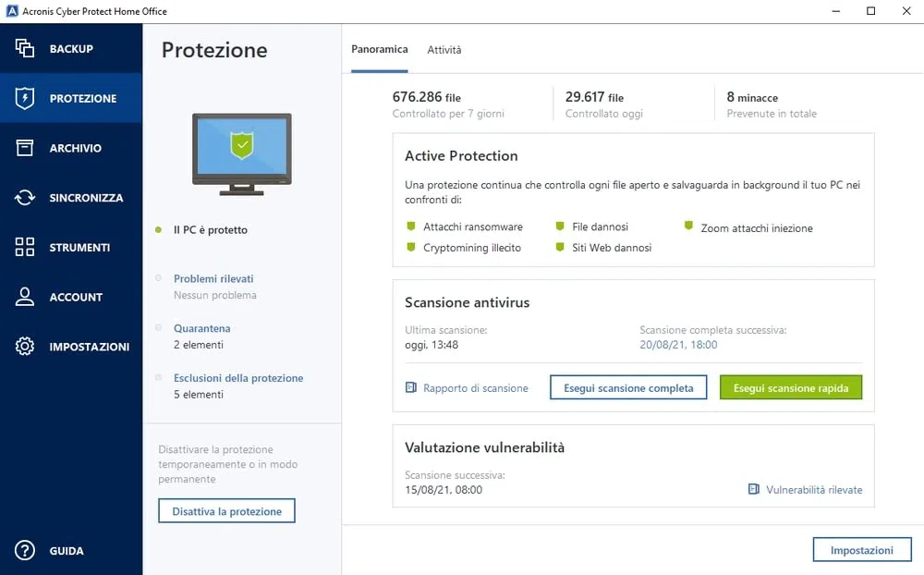Click Esegui scansione completa button
Image resolution: width=924 pixels, height=575 pixels.
click(628, 387)
